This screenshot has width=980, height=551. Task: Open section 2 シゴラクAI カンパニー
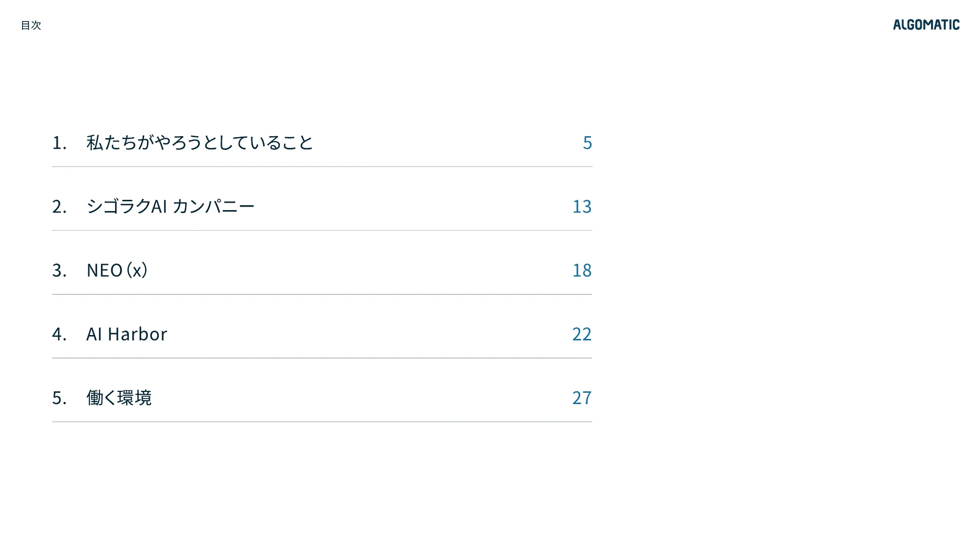tap(171, 206)
